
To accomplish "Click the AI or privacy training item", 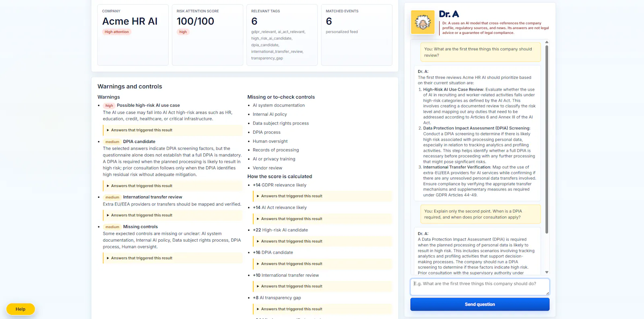I will (274, 159).
